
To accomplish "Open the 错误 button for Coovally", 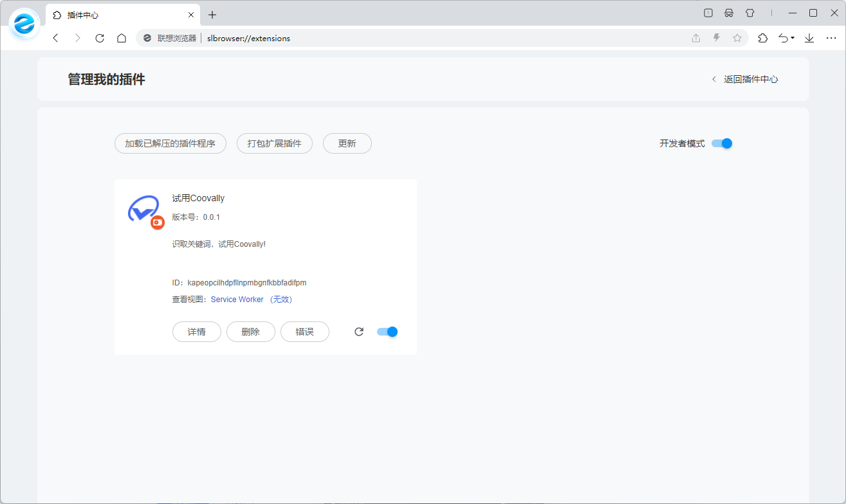I will 305,332.
